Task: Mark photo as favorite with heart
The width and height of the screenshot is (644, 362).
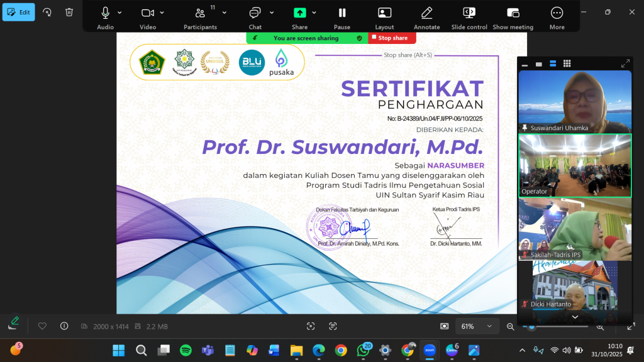Action: coord(43,326)
